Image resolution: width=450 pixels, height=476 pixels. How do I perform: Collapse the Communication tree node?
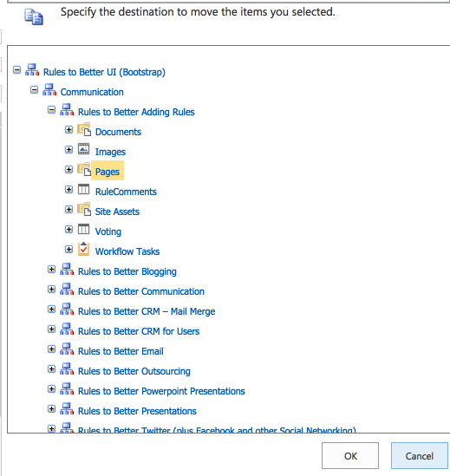pyautogui.click(x=35, y=90)
